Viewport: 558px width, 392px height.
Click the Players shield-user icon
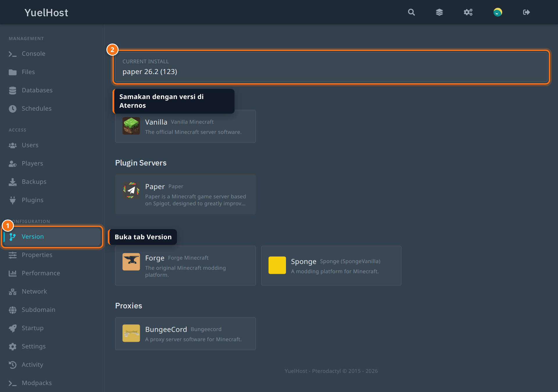(x=12, y=163)
